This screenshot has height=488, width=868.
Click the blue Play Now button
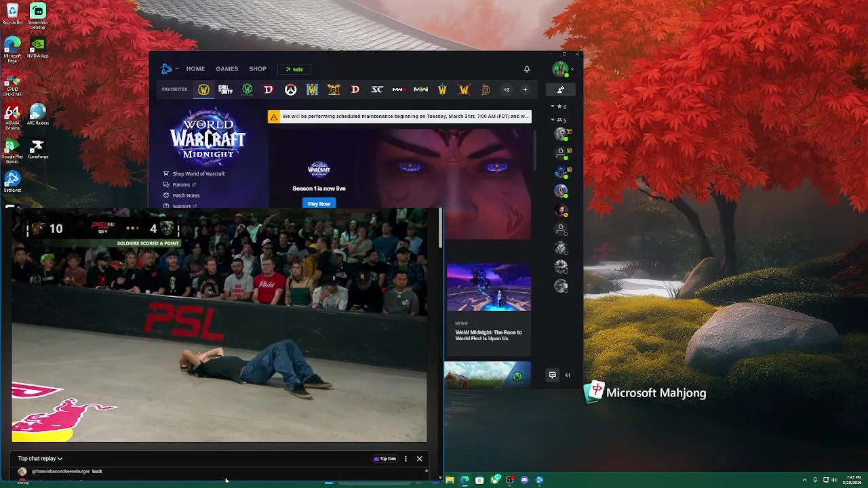pyautogui.click(x=319, y=203)
